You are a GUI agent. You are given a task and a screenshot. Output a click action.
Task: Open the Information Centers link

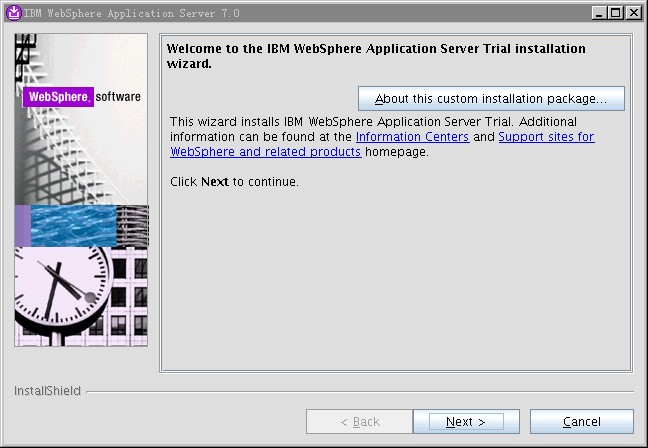412,136
